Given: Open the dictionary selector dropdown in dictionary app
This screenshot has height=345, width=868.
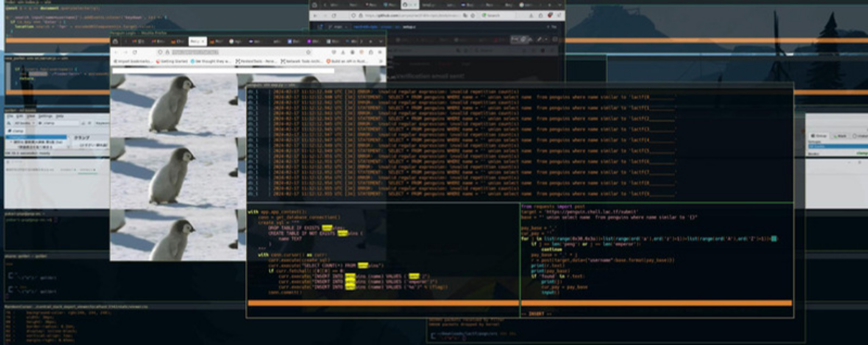Looking at the screenshot, I should pyautogui.click(x=24, y=123).
